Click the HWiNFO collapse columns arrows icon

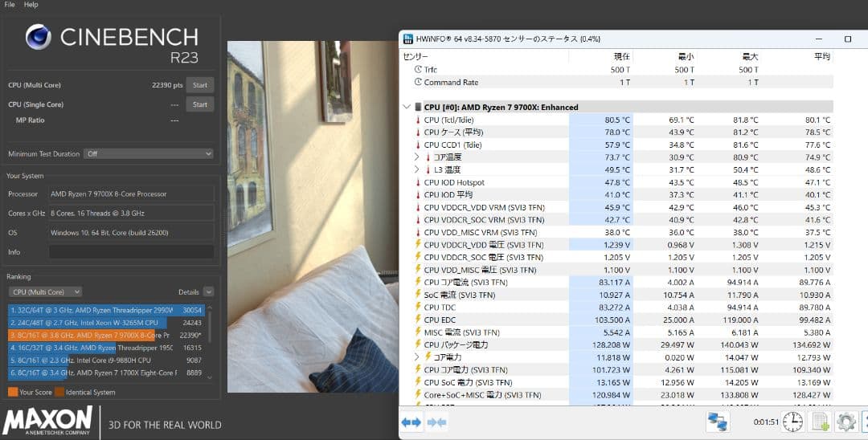(x=436, y=422)
